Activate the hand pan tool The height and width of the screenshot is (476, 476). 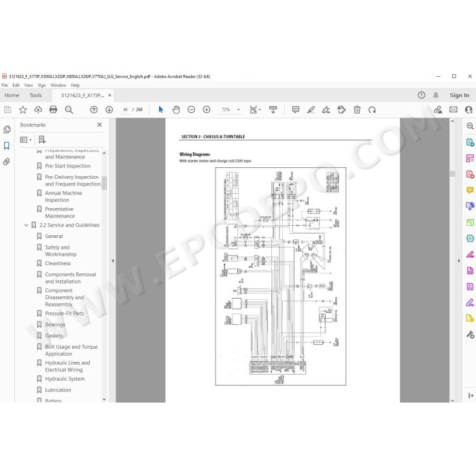176,109
